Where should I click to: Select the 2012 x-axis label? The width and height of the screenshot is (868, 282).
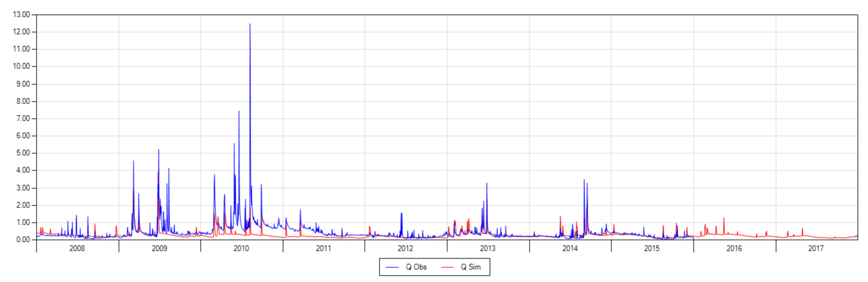405,248
